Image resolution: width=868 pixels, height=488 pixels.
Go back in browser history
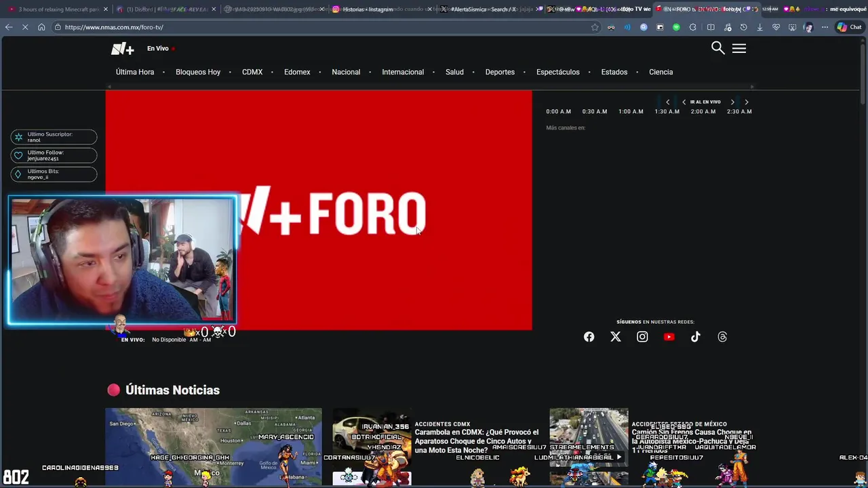point(9,27)
